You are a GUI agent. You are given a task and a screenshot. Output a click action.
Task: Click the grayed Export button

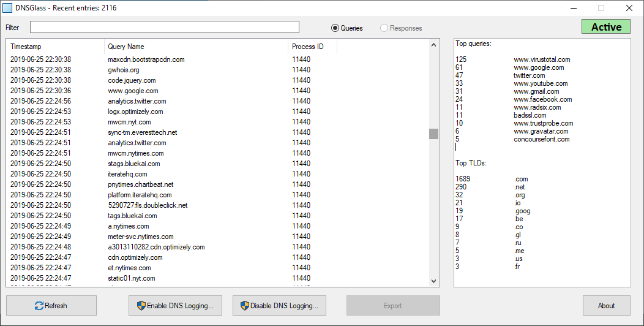coord(393,305)
